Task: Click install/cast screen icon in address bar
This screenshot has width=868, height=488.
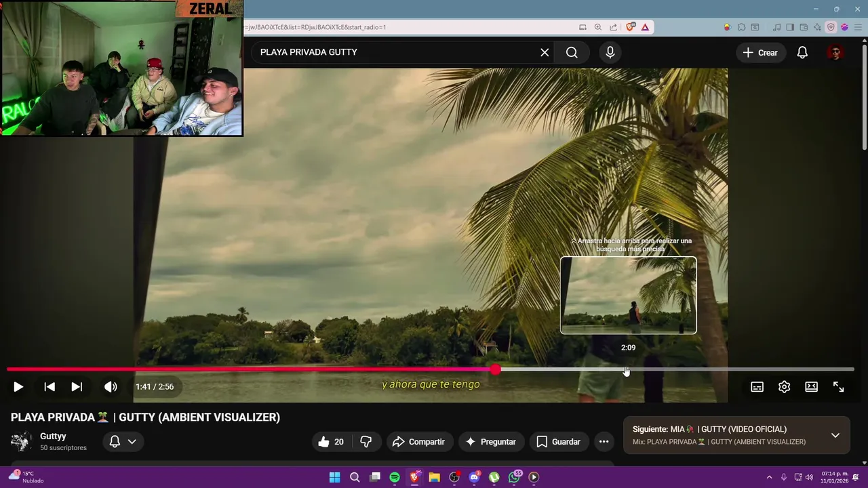Action: click(583, 27)
